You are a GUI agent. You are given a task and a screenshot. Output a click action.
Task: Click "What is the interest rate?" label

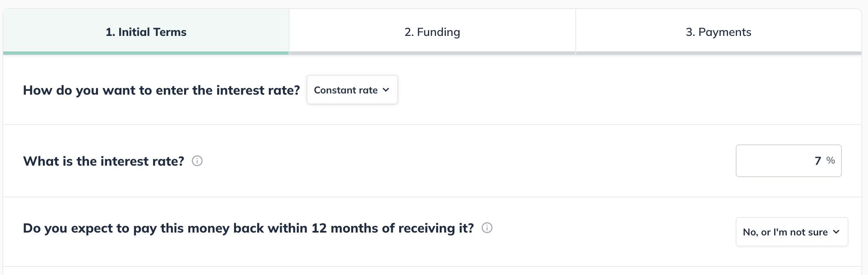[x=104, y=161]
